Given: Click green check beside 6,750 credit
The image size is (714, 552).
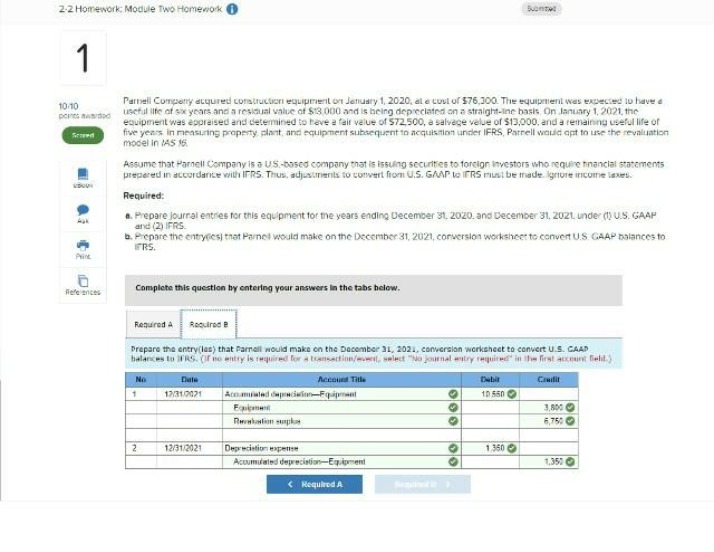Looking at the screenshot, I should point(570,421).
